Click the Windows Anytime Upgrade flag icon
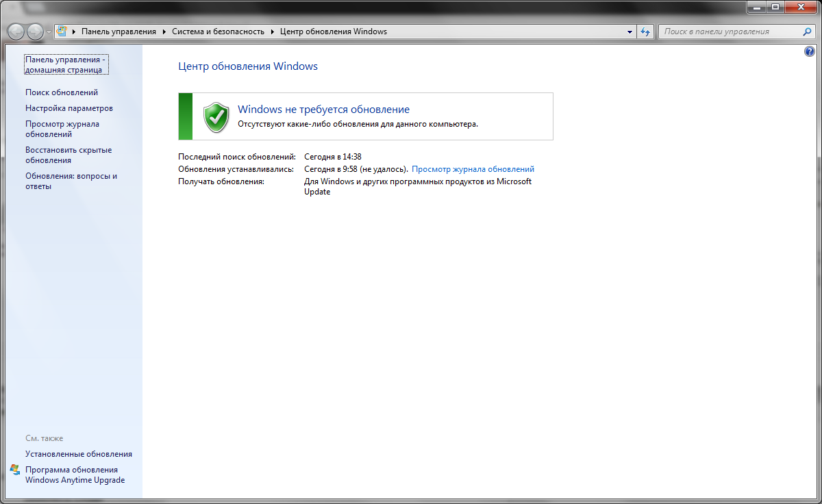This screenshot has height=504, width=822. click(16, 470)
